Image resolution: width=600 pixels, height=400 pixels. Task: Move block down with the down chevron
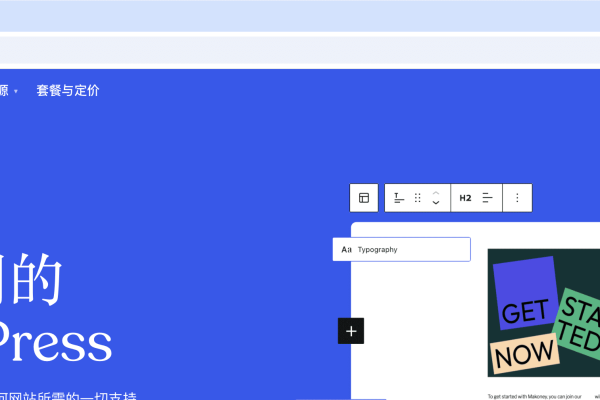pos(436,204)
